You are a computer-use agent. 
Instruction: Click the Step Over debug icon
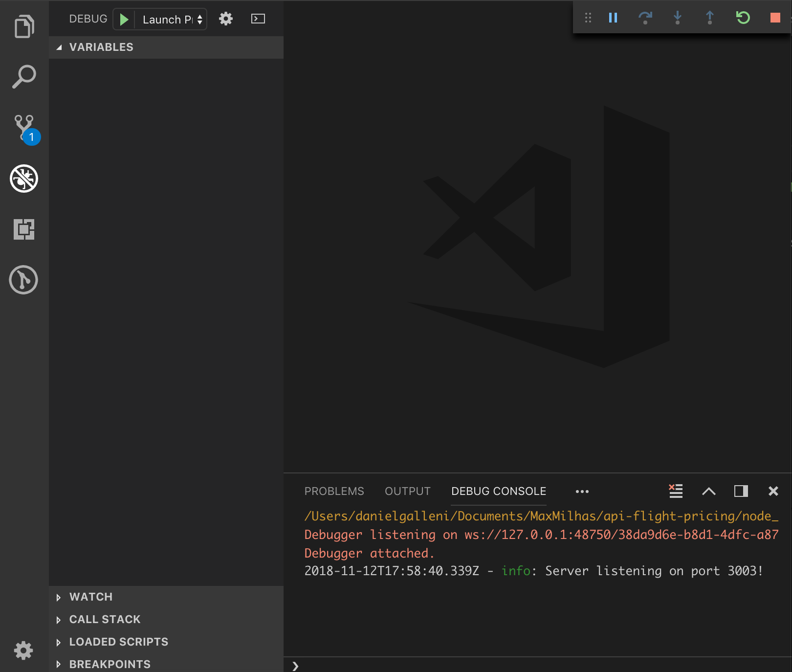tap(645, 18)
